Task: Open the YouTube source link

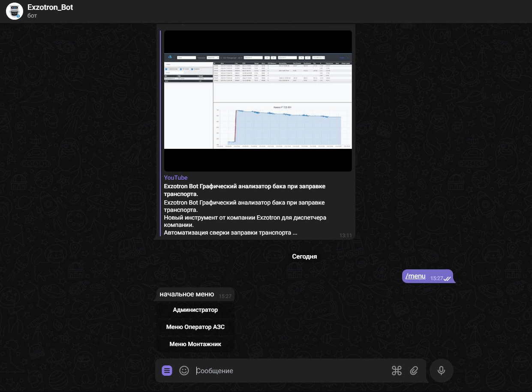Action: 175,177
